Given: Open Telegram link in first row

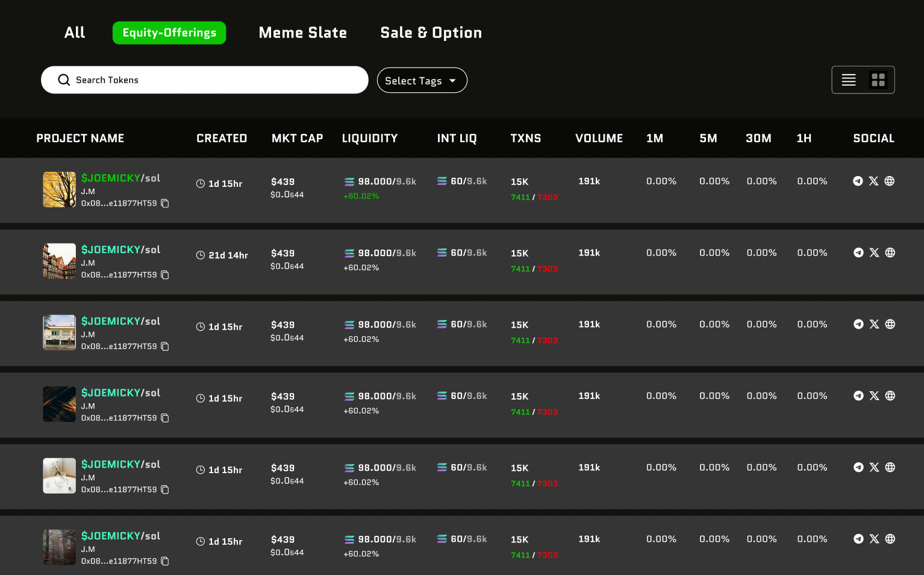Looking at the screenshot, I should click(x=858, y=181).
